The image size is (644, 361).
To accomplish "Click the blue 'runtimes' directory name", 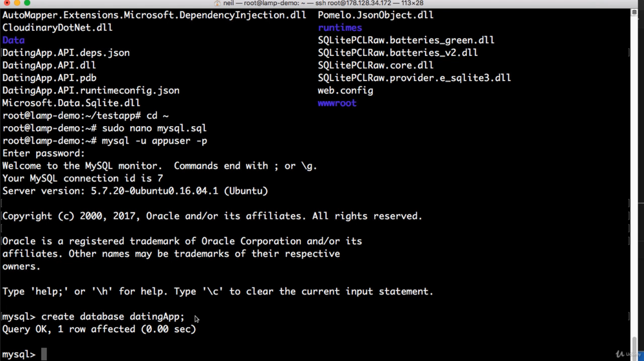I will coord(339,28).
